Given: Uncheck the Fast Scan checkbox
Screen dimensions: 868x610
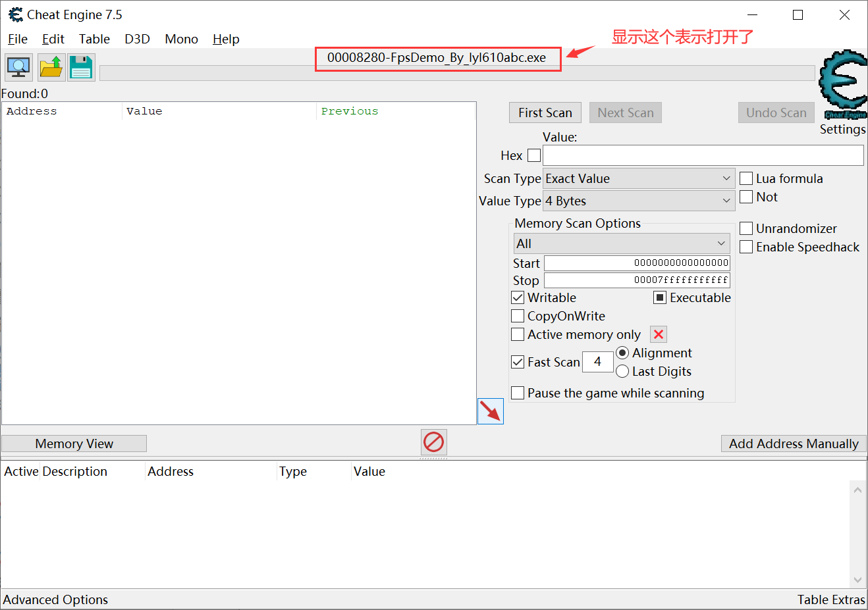Looking at the screenshot, I should point(518,362).
